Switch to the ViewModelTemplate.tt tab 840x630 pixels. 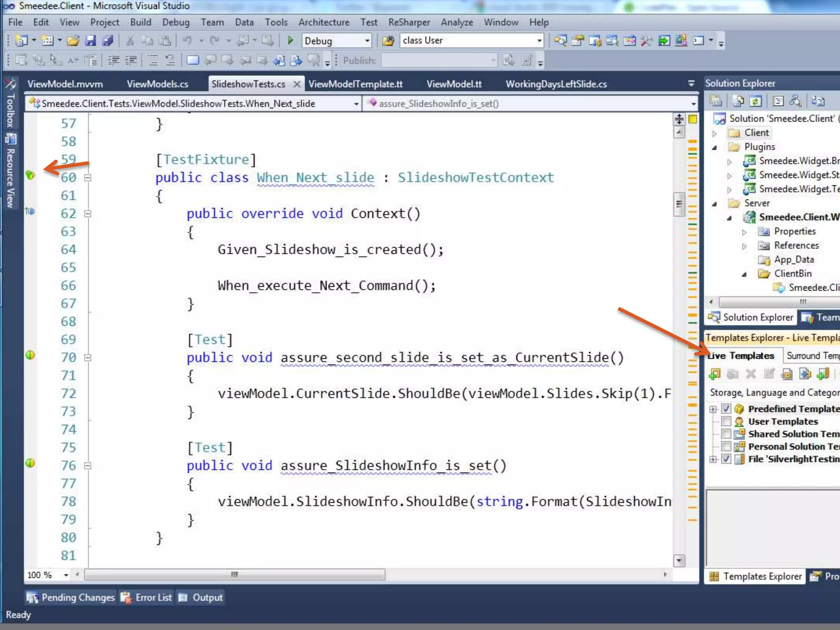click(x=356, y=84)
